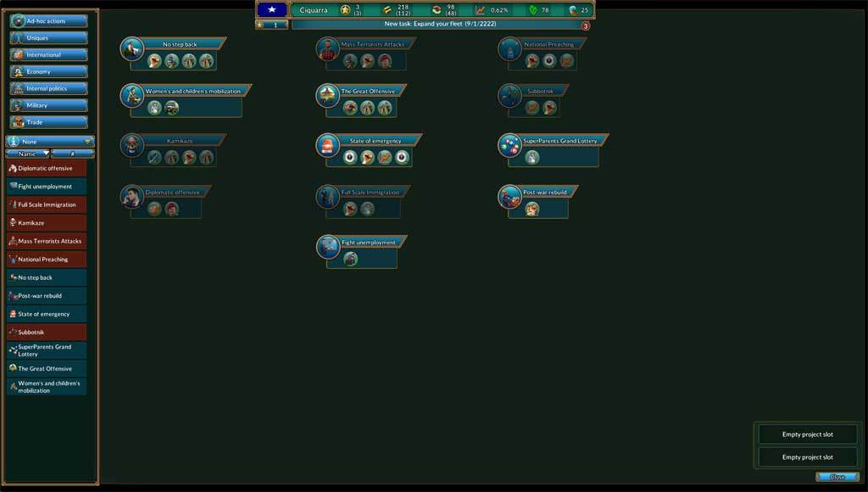This screenshot has height=492, width=868.
Task: Click the Kamikaze skull portrait icon
Action: coord(132,145)
